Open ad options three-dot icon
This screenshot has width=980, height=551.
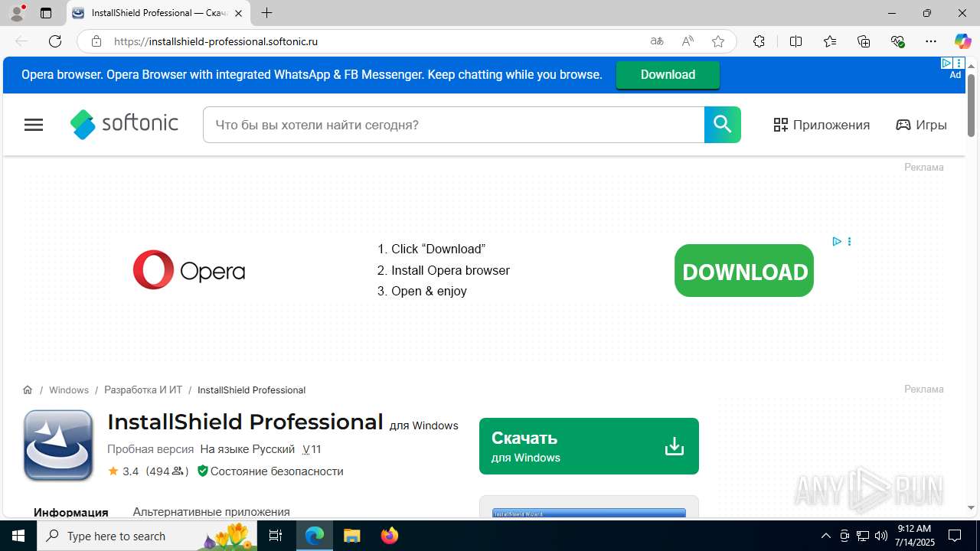[x=849, y=241]
